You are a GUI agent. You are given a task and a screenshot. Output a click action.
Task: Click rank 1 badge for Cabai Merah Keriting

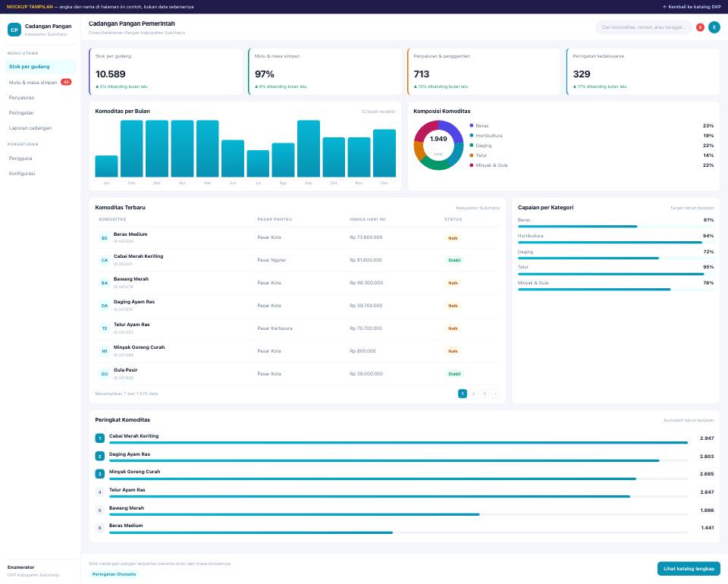(100, 438)
